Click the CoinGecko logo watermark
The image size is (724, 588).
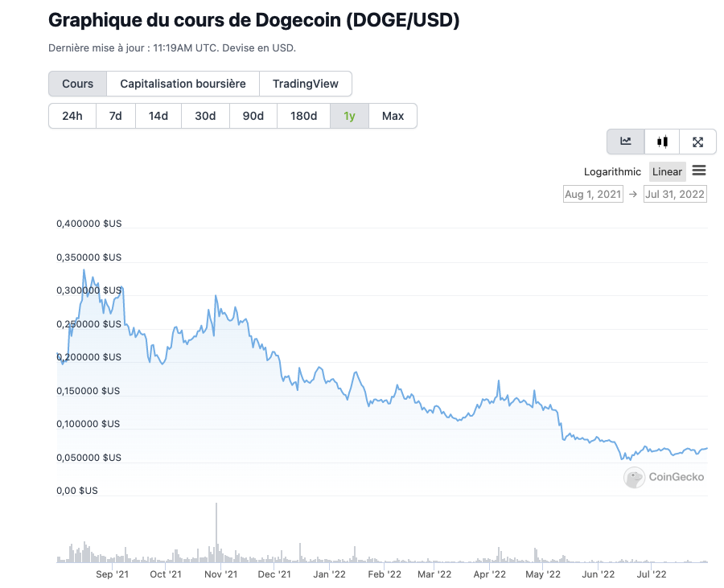664,477
